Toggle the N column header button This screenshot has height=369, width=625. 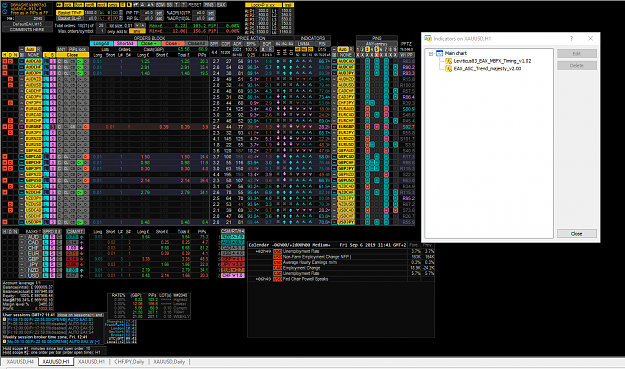16,55
